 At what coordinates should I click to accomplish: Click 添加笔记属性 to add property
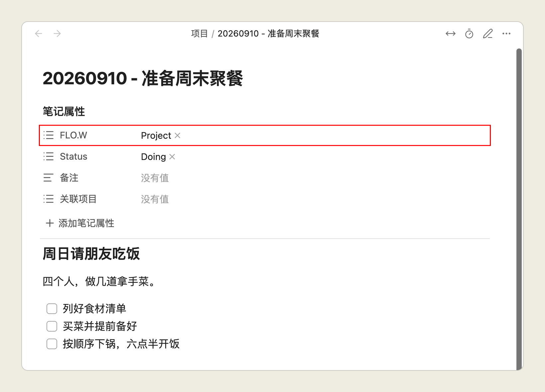80,223
